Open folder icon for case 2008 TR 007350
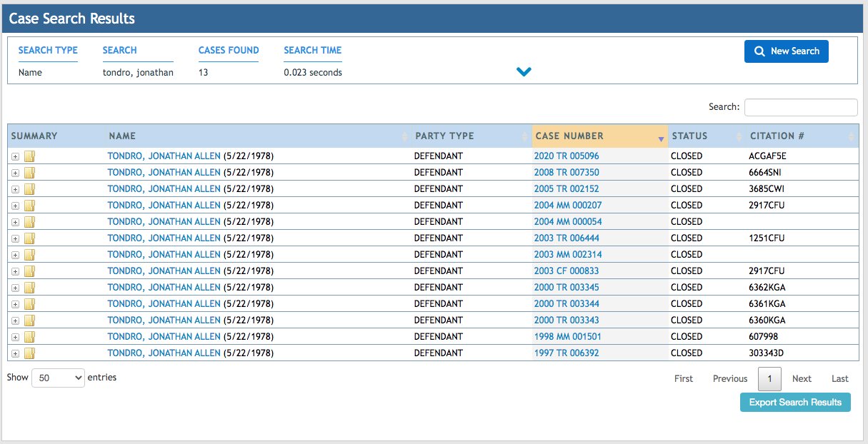This screenshot has height=444, width=868. click(x=29, y=172)
